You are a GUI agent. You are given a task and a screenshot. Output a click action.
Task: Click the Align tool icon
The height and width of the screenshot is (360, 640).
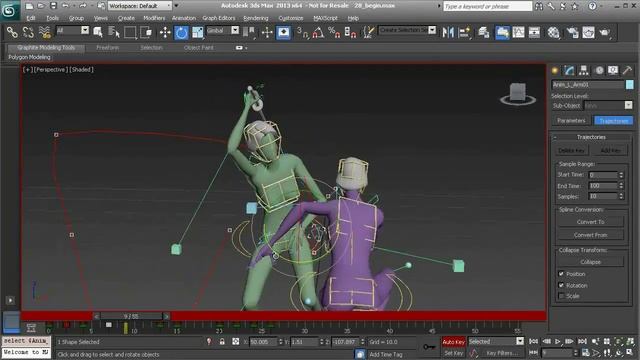click(464, 32)
